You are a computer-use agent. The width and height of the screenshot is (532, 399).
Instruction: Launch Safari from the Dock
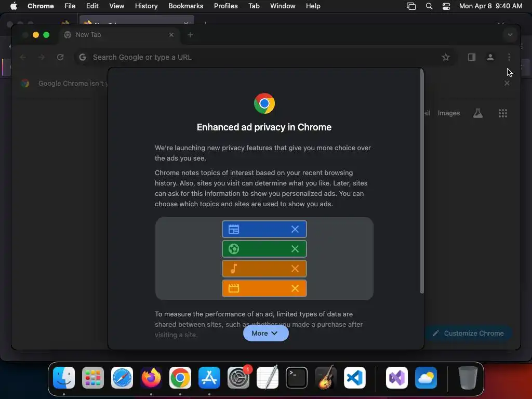(x=122, y=378)
